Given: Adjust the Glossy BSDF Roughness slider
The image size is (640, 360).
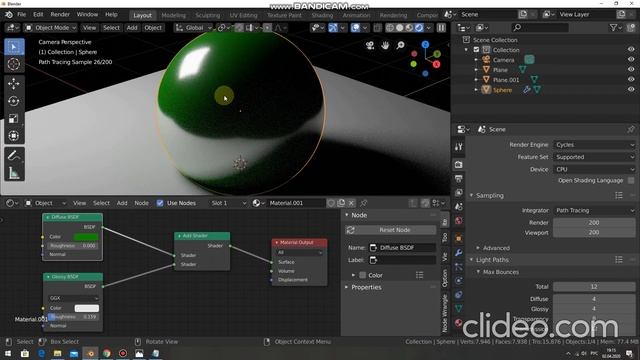Looking at the screenshot, I should 73,317.
